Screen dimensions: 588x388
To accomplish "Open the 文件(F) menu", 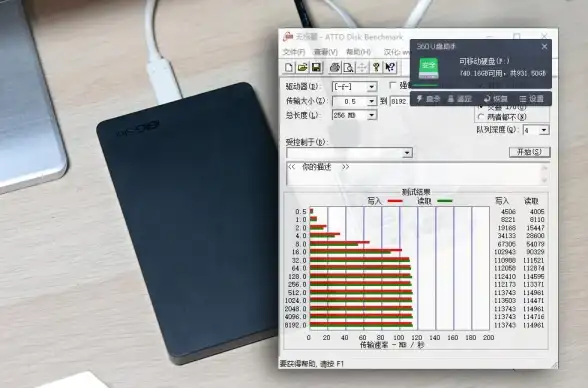I will pos(294,52).
